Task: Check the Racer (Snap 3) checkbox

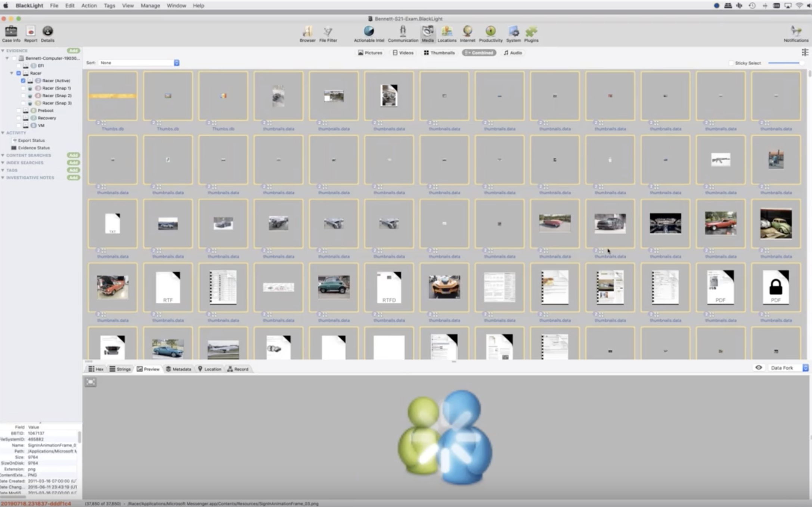Action: click(23, 103)
